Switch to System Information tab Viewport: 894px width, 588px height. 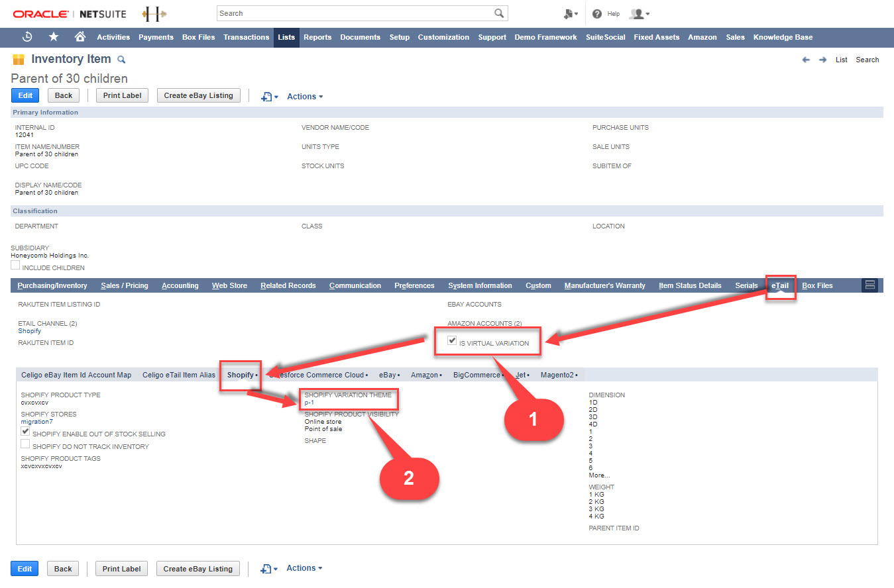[x=480, y=285]
